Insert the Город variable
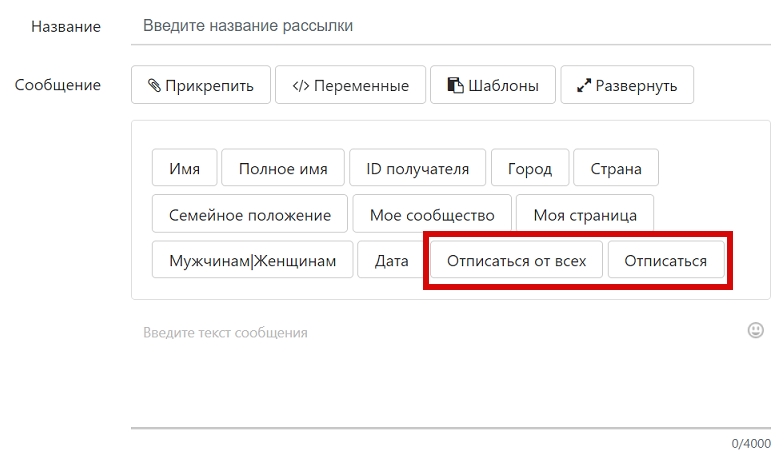 (529, 168)
